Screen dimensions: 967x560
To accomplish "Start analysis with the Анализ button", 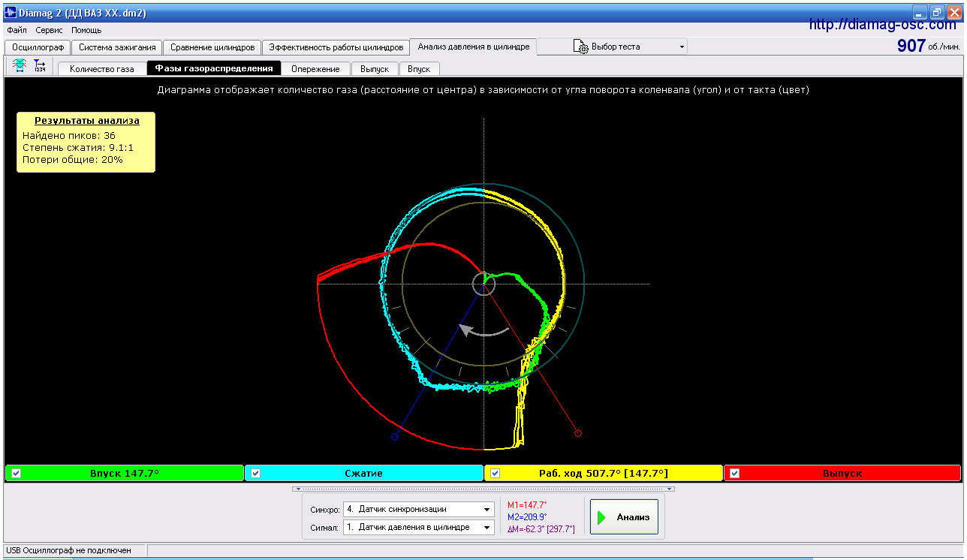I will [x=624, y=516].
